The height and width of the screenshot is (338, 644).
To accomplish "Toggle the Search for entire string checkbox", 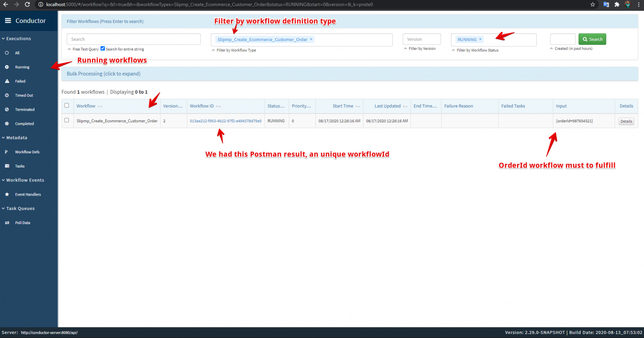I will pyautogui.click(x=103, y=49).
